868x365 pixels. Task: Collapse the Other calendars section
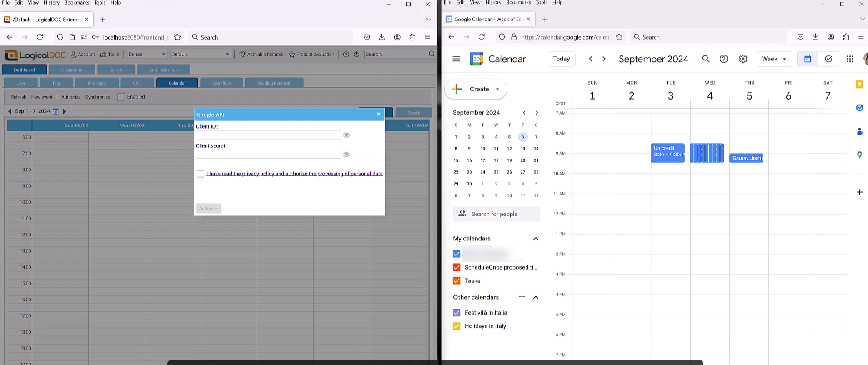pyautogui.click(x=536, y=297)
